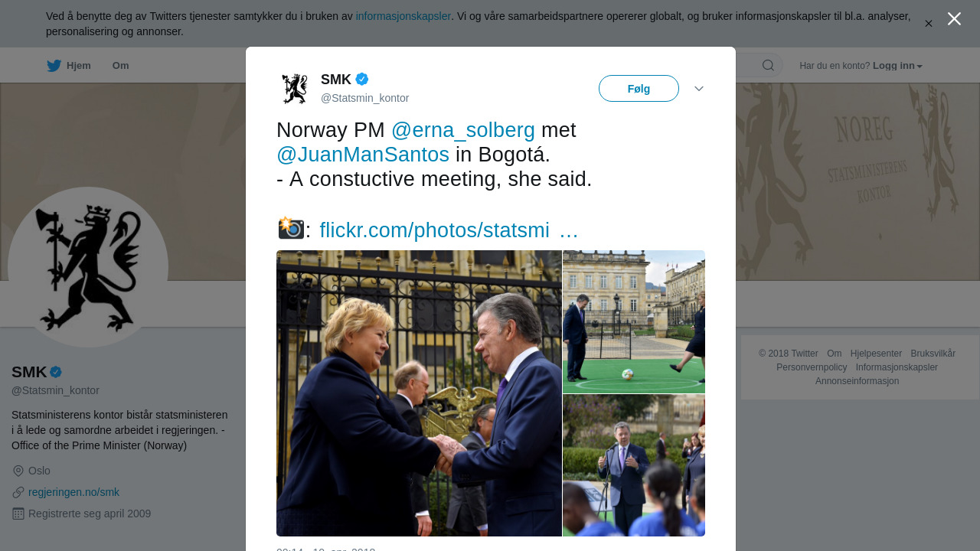
Task: Open the handshake photo in the tweet
Action: click(x=419, y=393)
